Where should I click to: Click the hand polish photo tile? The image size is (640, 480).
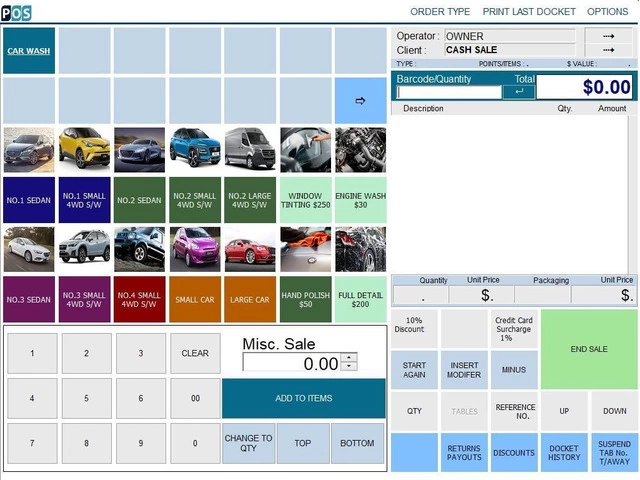[305, 250]
